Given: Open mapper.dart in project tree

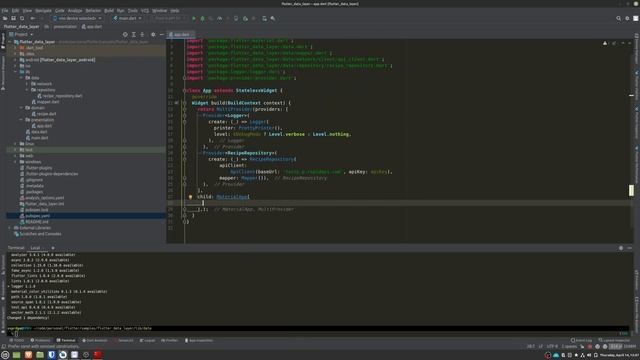Looking at the screenshot, I should 45,102.
